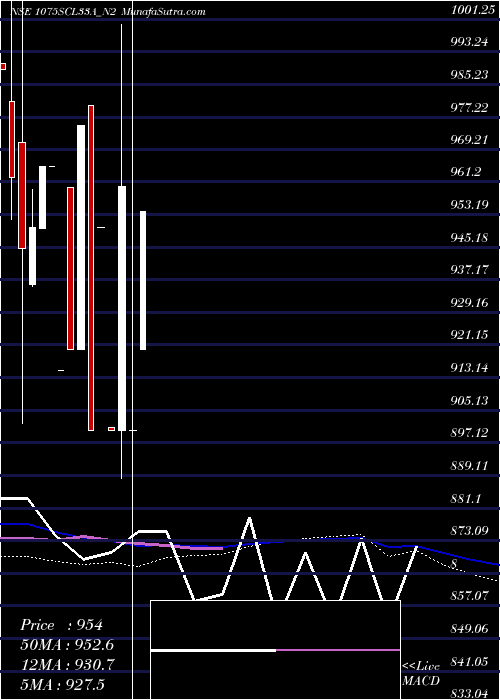Click the 969.21 price axis label
500x700 pixels.
471,140
